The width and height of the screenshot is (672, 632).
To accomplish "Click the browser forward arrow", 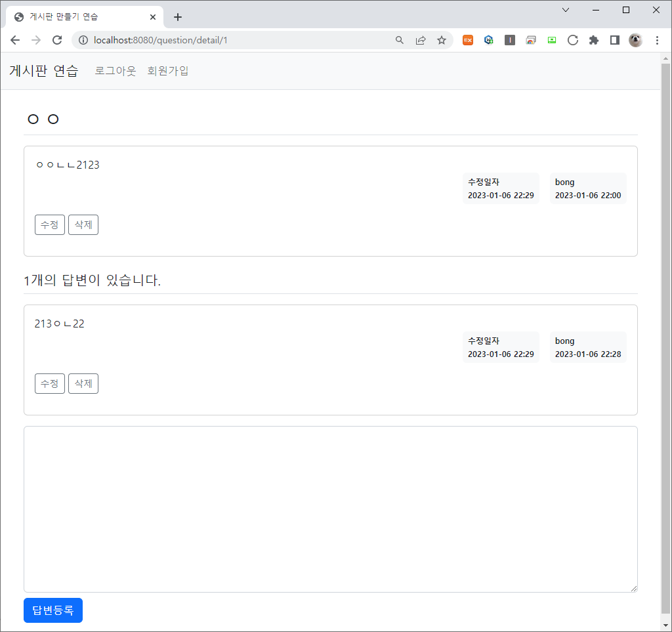I will point(36,40).
